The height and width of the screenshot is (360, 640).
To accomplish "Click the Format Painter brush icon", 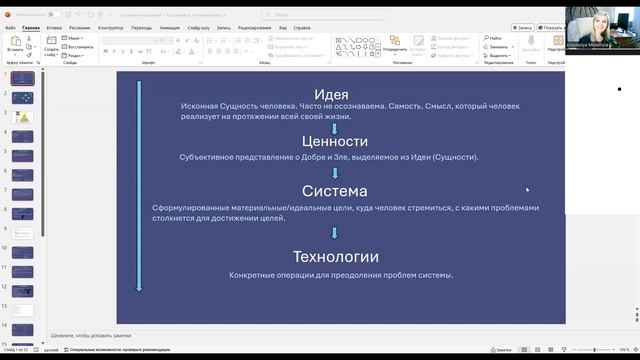I will 29,55.
